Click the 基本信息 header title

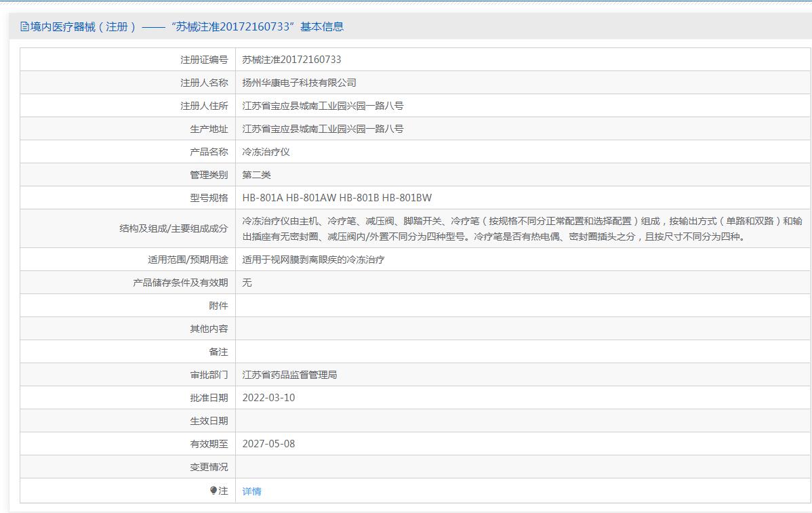182,27
